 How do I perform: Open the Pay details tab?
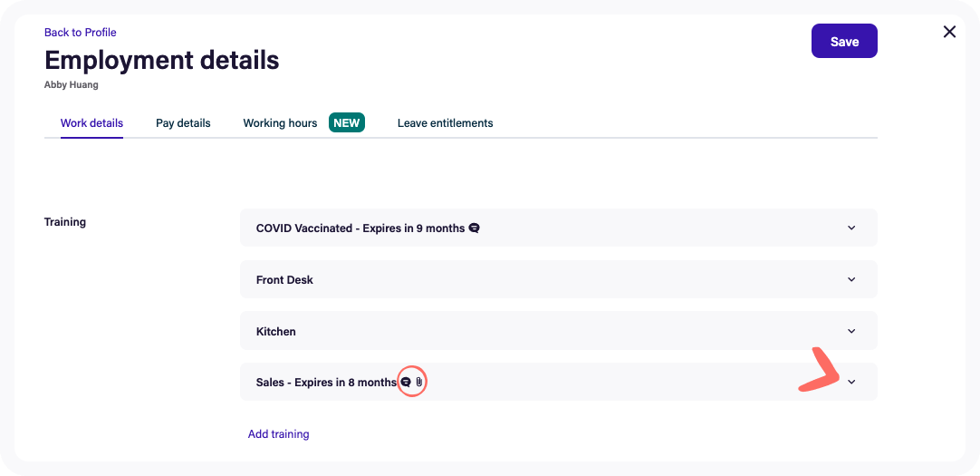coord(183,123)
